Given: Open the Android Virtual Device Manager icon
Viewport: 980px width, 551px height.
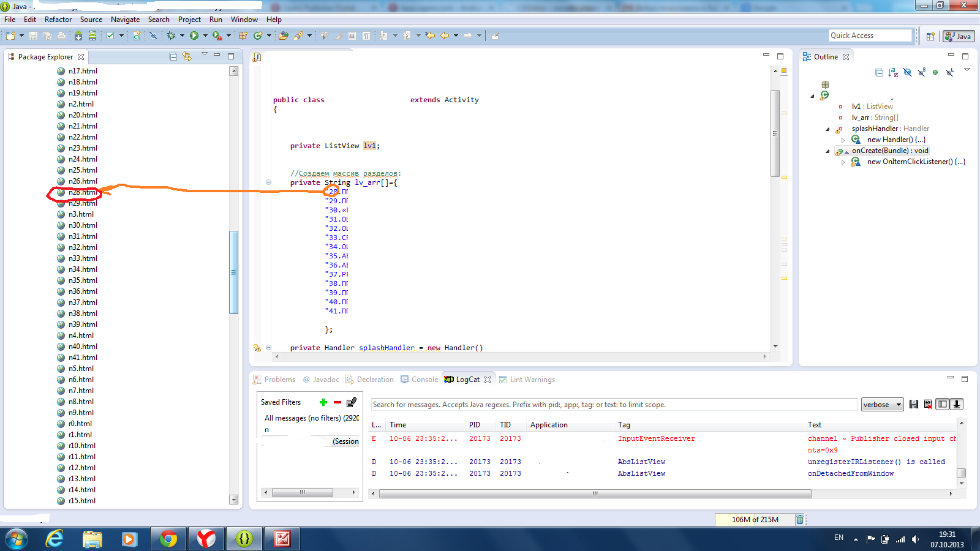Looking at the screenshot, I should tap(92, 36).
